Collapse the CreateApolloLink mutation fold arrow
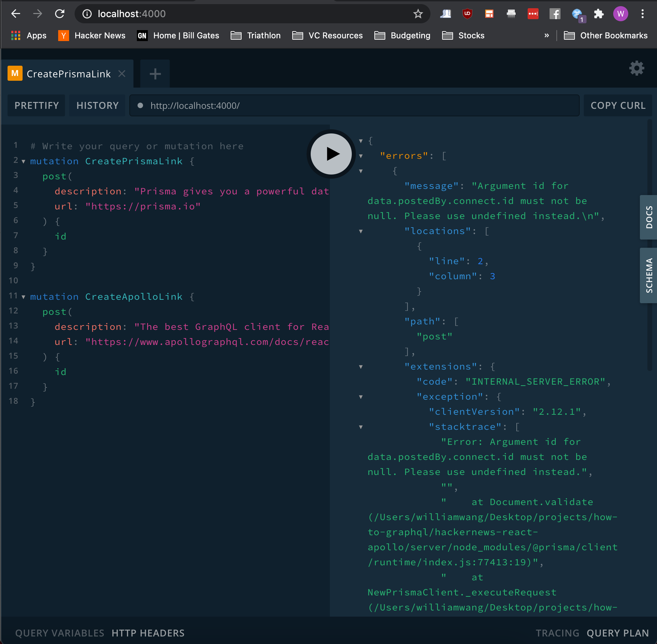 [23, 297]
